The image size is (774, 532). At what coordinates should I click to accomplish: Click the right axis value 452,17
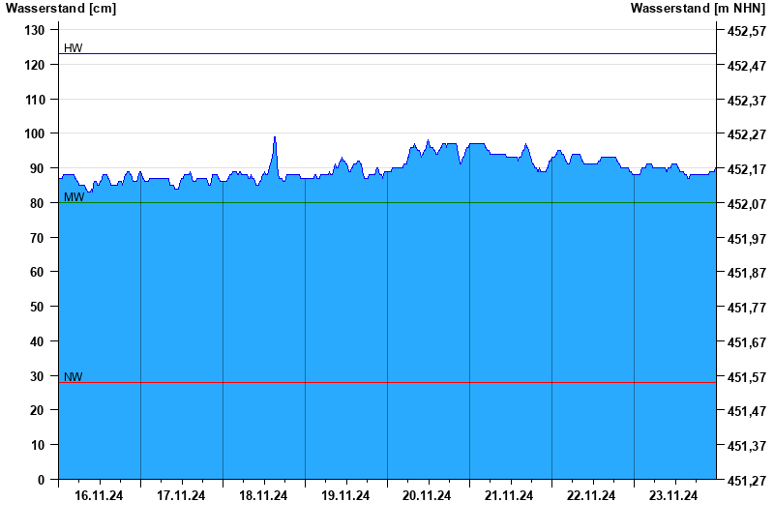(747, 169)
